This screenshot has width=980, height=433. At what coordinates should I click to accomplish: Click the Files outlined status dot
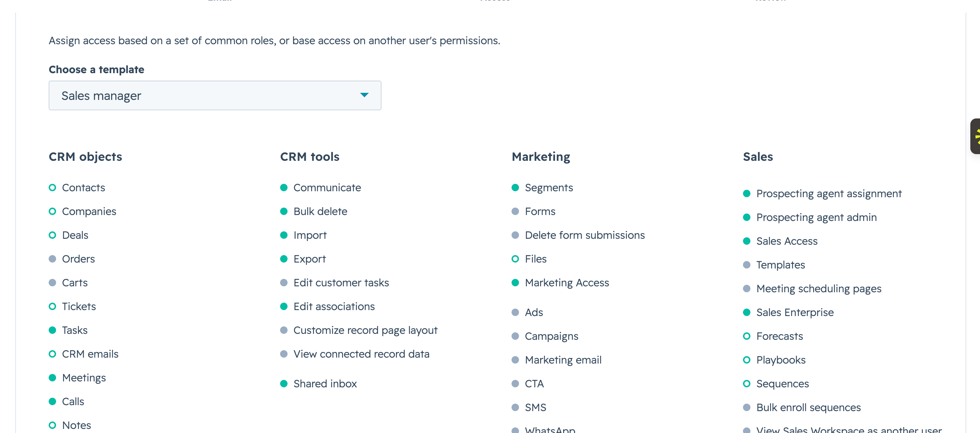pos(515,259)
